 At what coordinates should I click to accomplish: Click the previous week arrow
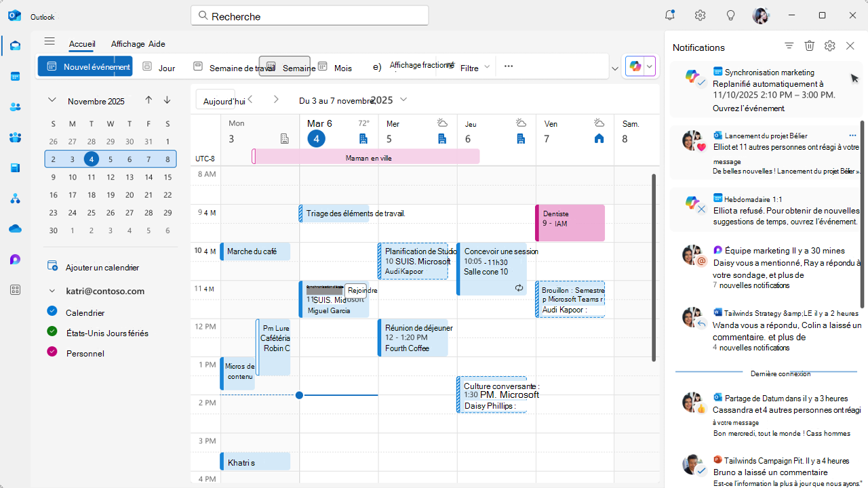coord(250,99)
